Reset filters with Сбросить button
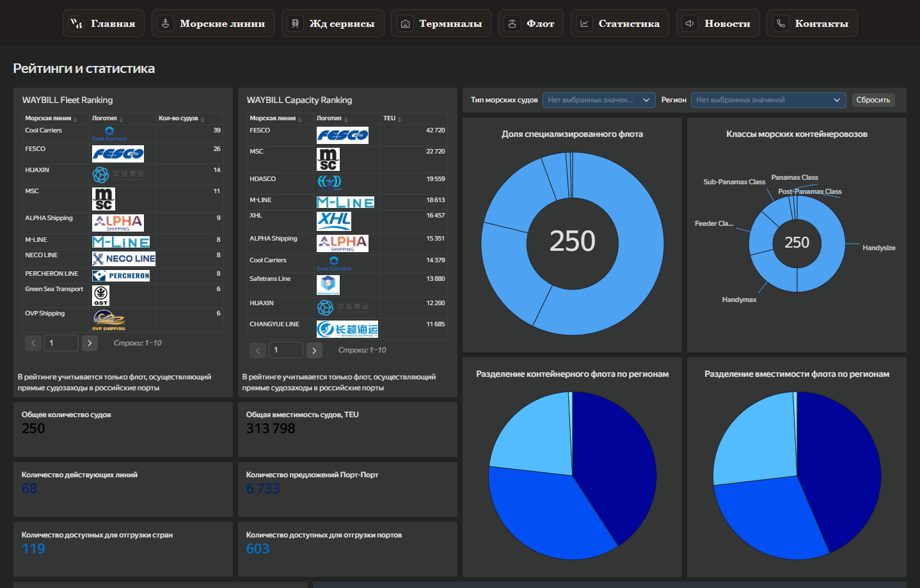Viewport: 920px width, 588px height. (873, 100)
